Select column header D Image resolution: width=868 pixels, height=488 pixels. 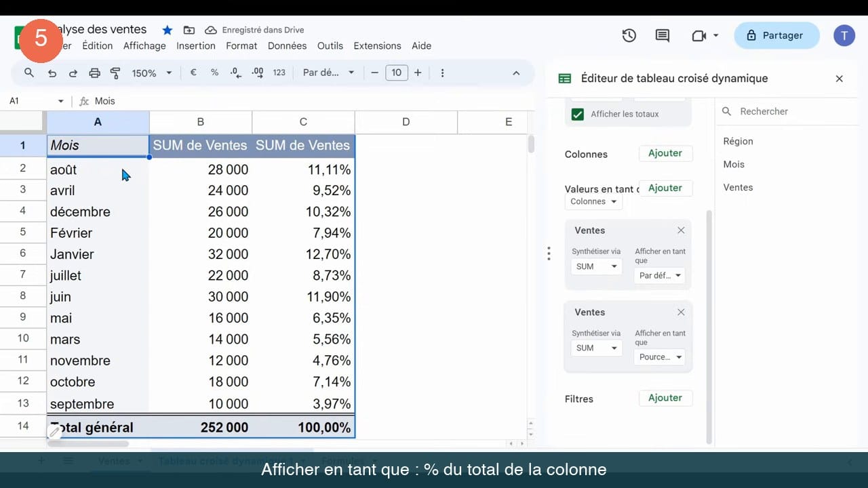(406, 122)
